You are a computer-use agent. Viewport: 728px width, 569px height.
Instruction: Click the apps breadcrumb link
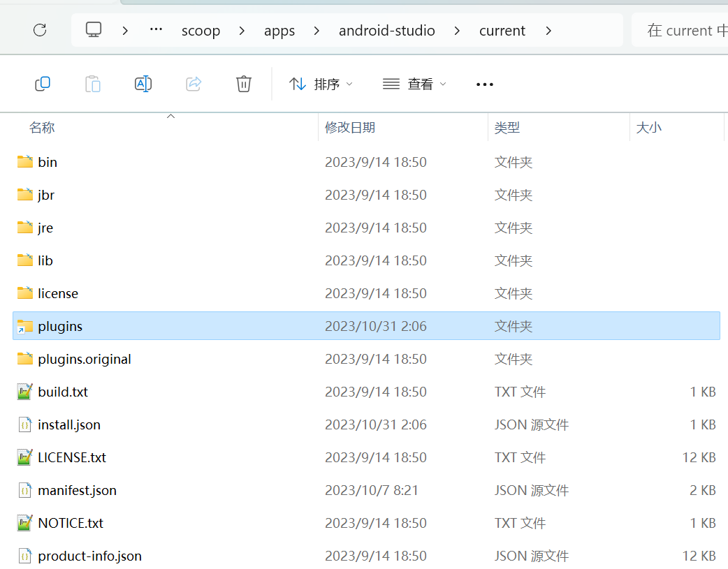[279, 30]
